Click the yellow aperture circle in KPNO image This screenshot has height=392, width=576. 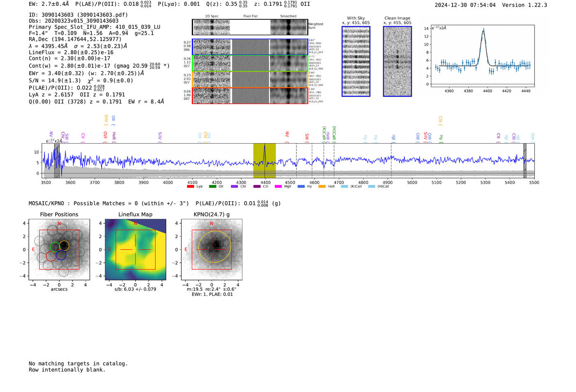[215, 247]
